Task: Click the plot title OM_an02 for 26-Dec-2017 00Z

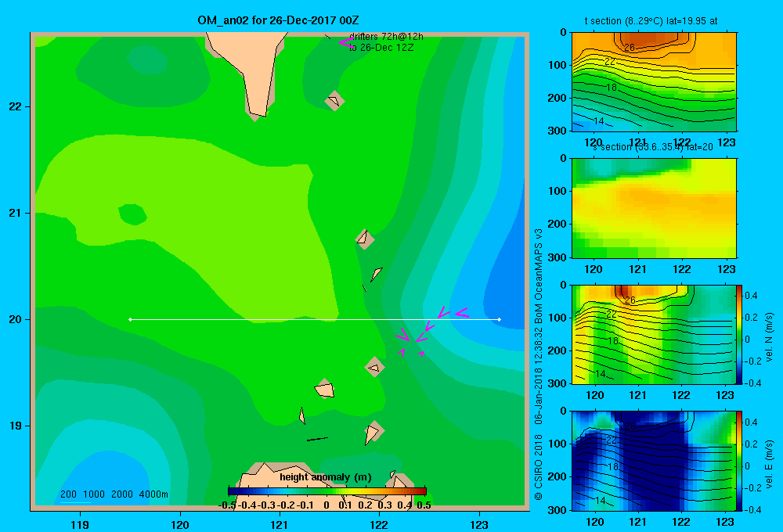Action: pos(278,20)
